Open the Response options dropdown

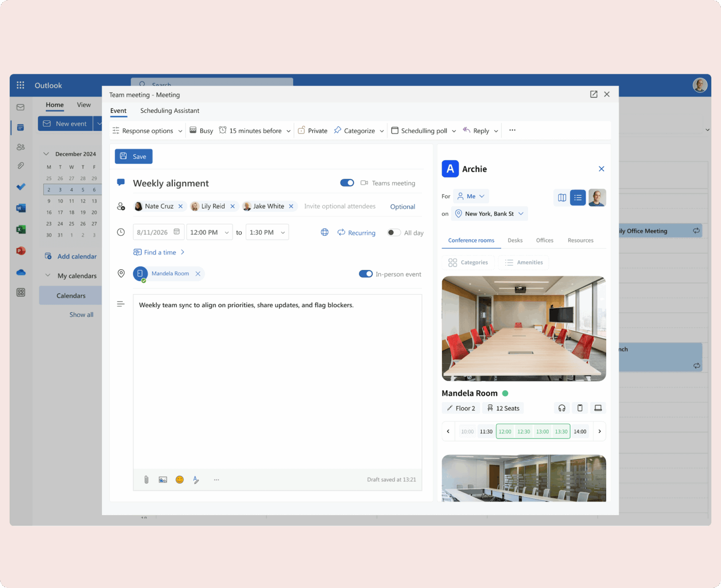coord(147,131)
